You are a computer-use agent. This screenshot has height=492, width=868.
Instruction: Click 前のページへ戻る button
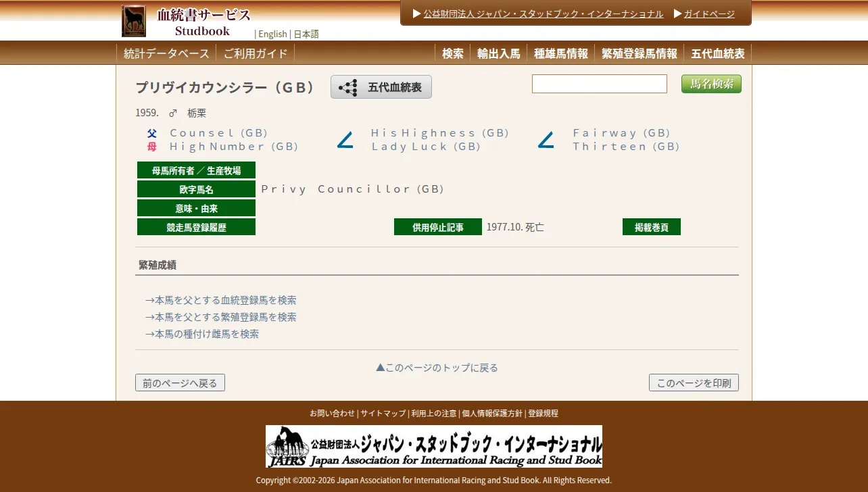pyautogui.click(x=180, y=383)
